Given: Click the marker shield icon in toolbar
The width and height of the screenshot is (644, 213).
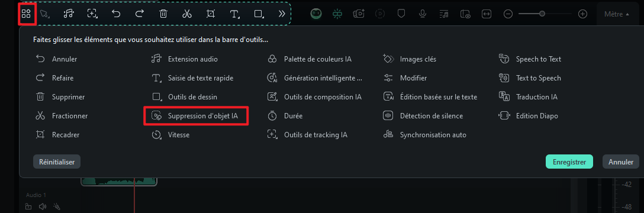Looking at the screenshot, I should coord(401,14).
